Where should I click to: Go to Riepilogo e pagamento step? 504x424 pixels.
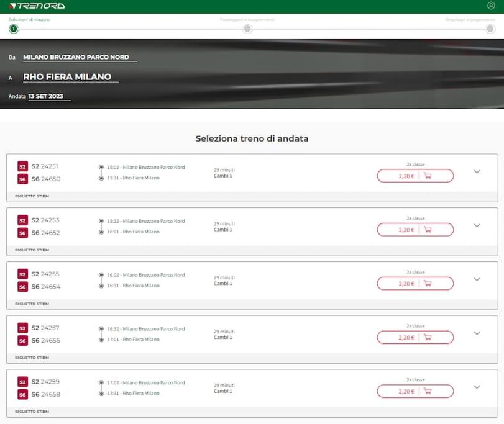(x=490, y=29)
